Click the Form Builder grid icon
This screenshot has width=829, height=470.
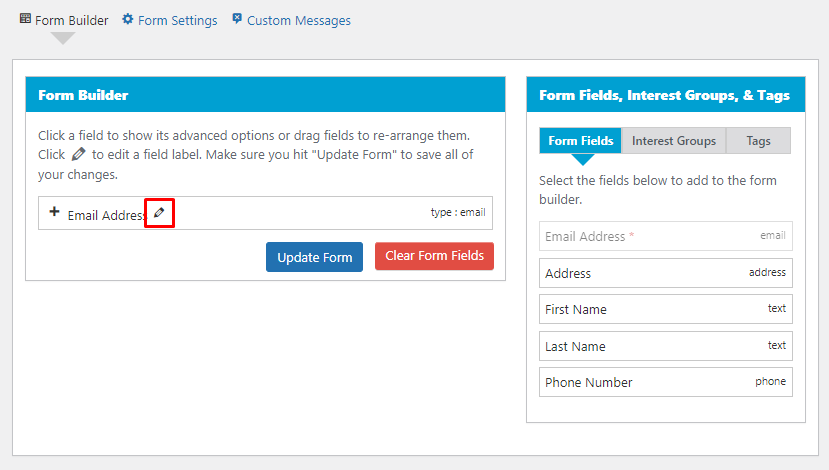point(25,19)
